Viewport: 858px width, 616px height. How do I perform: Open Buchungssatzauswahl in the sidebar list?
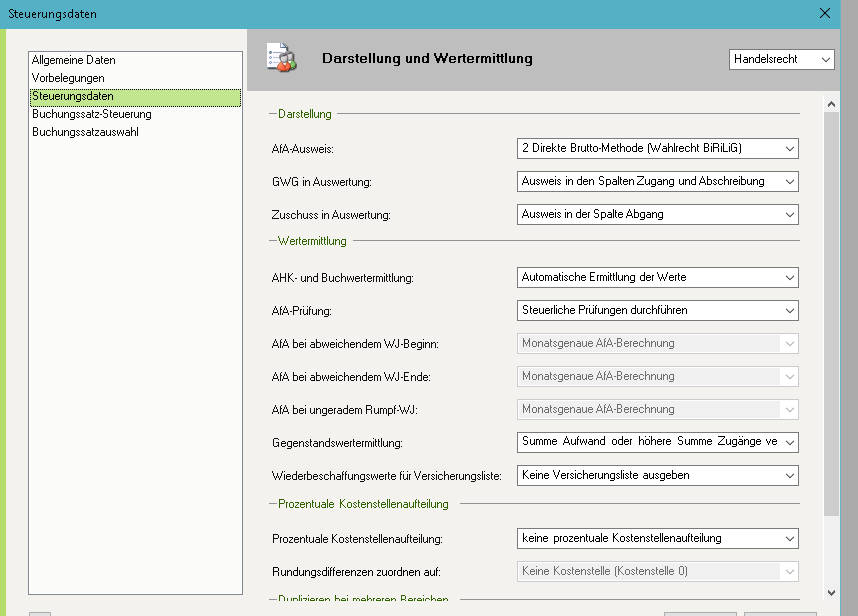click(85, 132)
